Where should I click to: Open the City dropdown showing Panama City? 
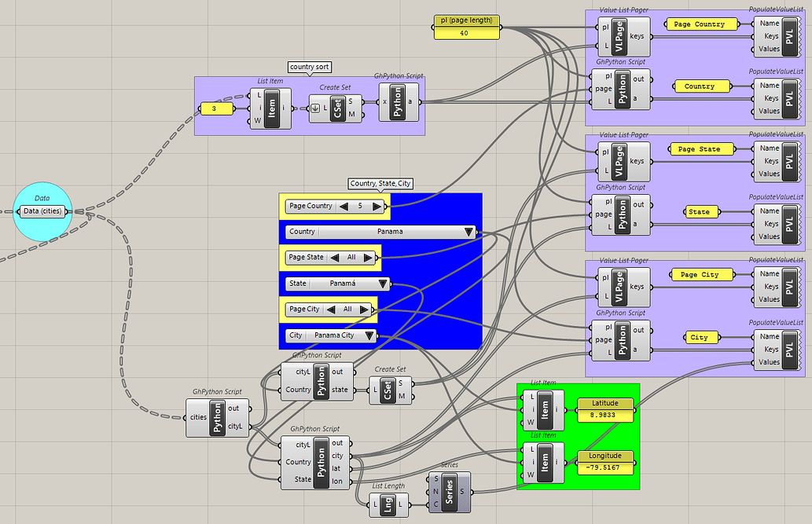(x=330, y=335)
